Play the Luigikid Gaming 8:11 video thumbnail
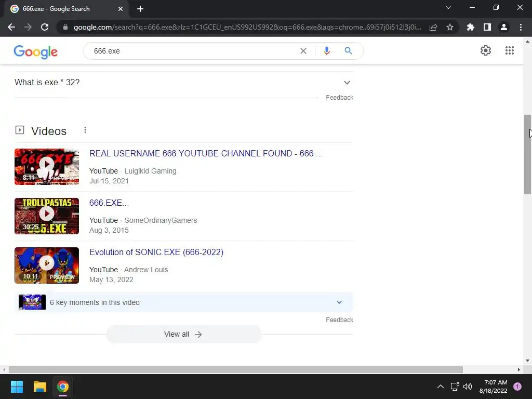Viewport: 532px width, 399px height. click(x=47, y=167)
